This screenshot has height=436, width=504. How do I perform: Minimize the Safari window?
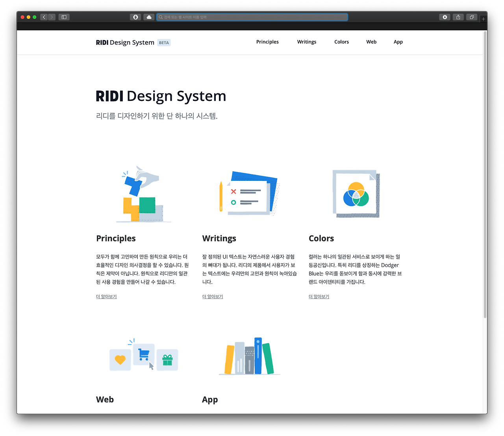point(28,17)
